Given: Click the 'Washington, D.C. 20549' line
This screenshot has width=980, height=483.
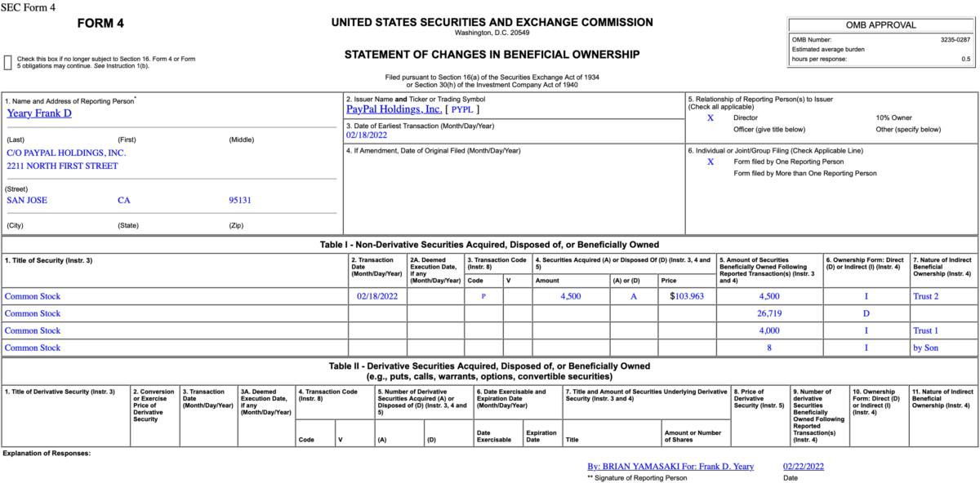Looking at the screenshot, I should click(x=492, y=33).
